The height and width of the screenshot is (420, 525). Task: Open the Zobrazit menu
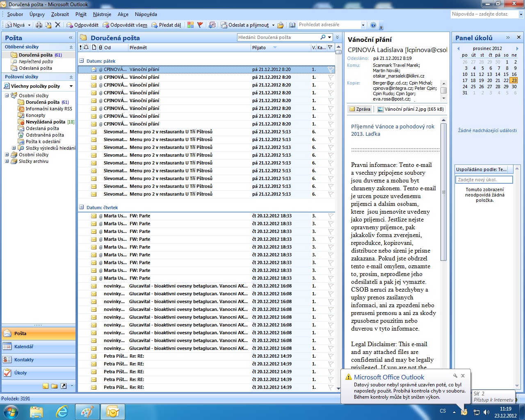[x=60, y=14]
